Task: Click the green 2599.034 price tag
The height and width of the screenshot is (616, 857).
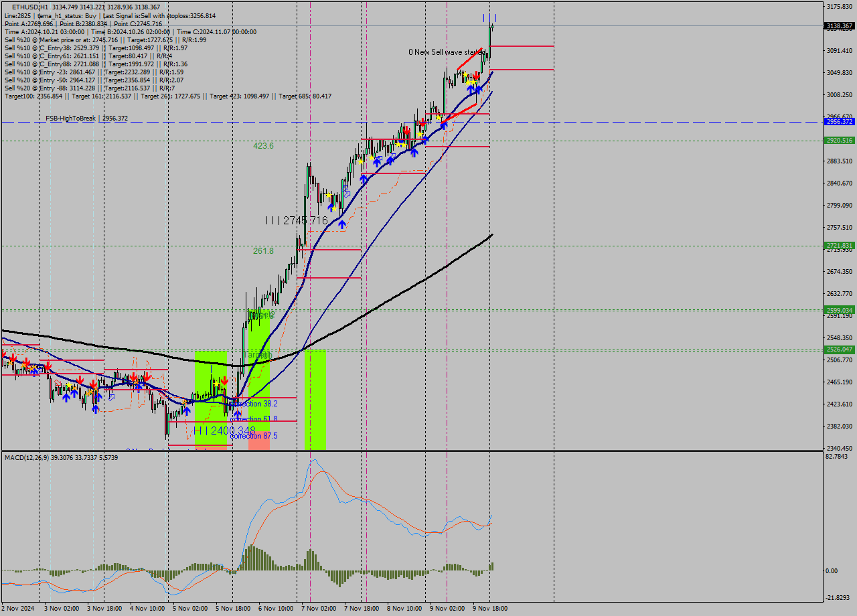Action: click(839, 311)
